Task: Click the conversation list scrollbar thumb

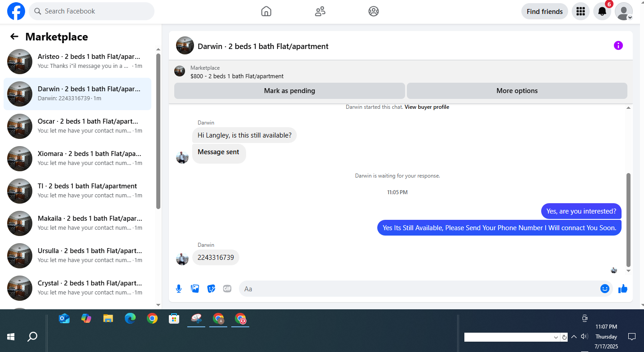Action: (158, 131)
